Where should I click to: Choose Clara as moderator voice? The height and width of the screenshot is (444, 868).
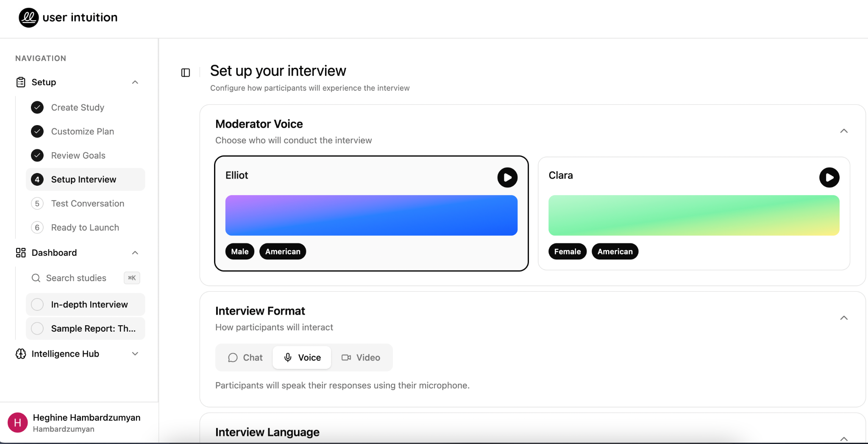tap(694, 214)
